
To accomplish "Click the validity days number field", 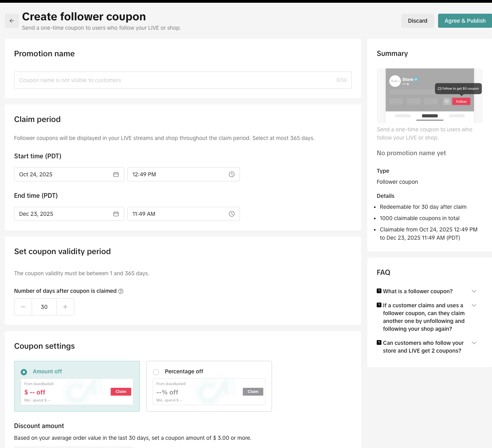I will click(44, 307).
